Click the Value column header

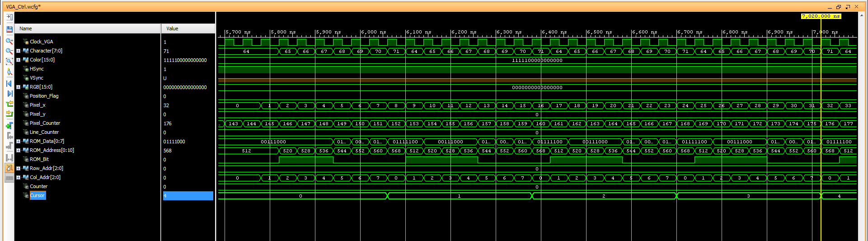[x=188, y=28]
